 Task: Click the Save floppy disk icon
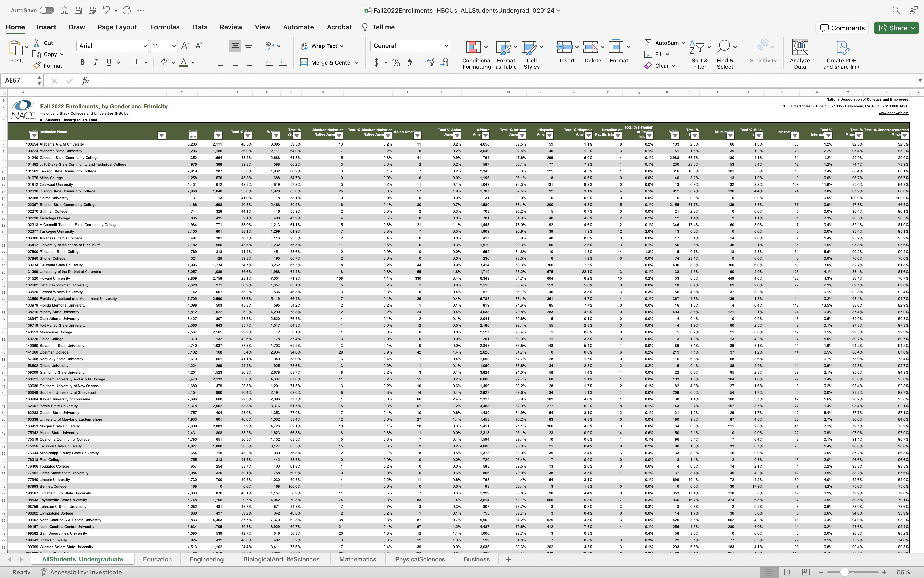[x=78, y=10]
